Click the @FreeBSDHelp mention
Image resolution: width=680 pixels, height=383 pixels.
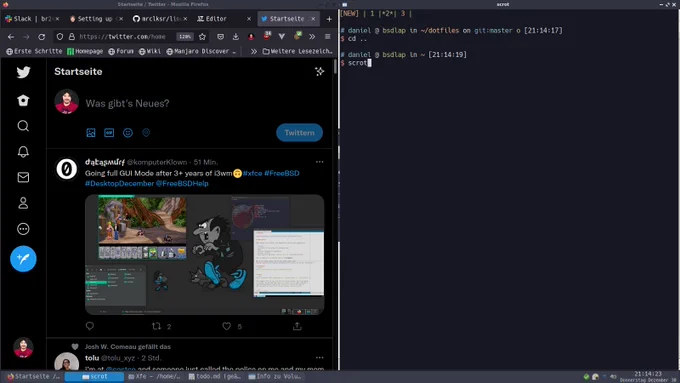point(182,183)
